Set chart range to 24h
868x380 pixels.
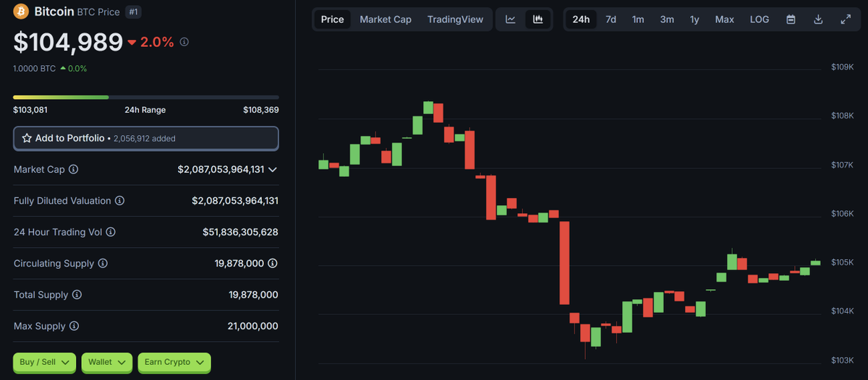pyautogui.click(x=581, y=20)
